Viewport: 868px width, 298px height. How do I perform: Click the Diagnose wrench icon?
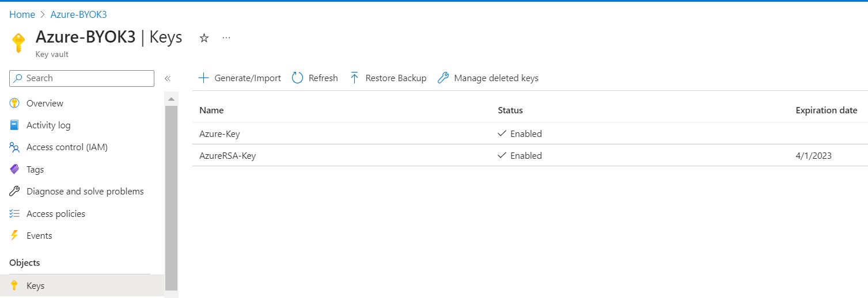[x=15, y=192]
